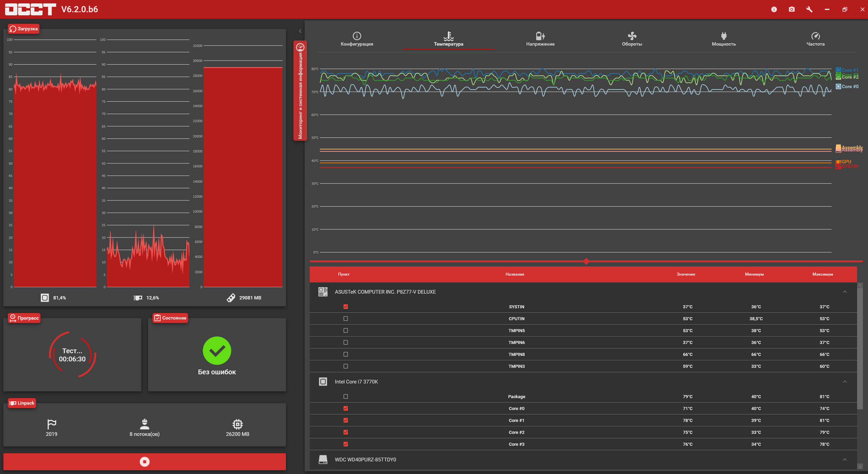Click the Linpack panel label icon
This screenshot has width=868, height=474.
pos(13,403)
